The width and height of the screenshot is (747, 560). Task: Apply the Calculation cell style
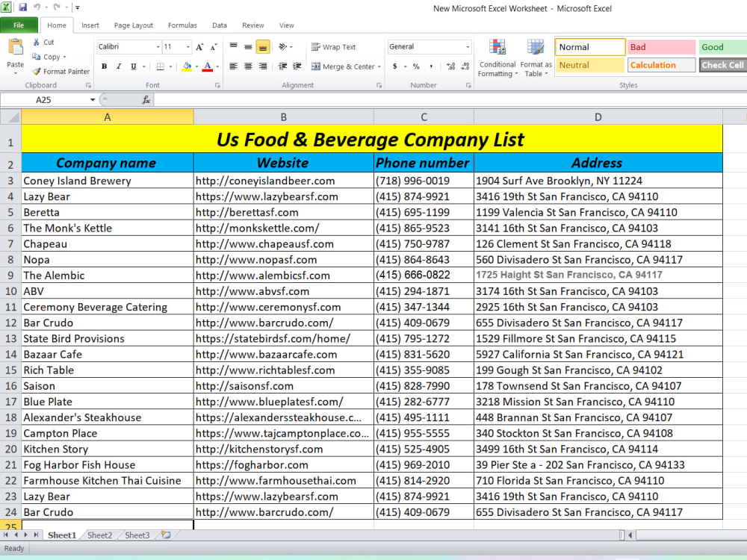[x=661, y=65]
